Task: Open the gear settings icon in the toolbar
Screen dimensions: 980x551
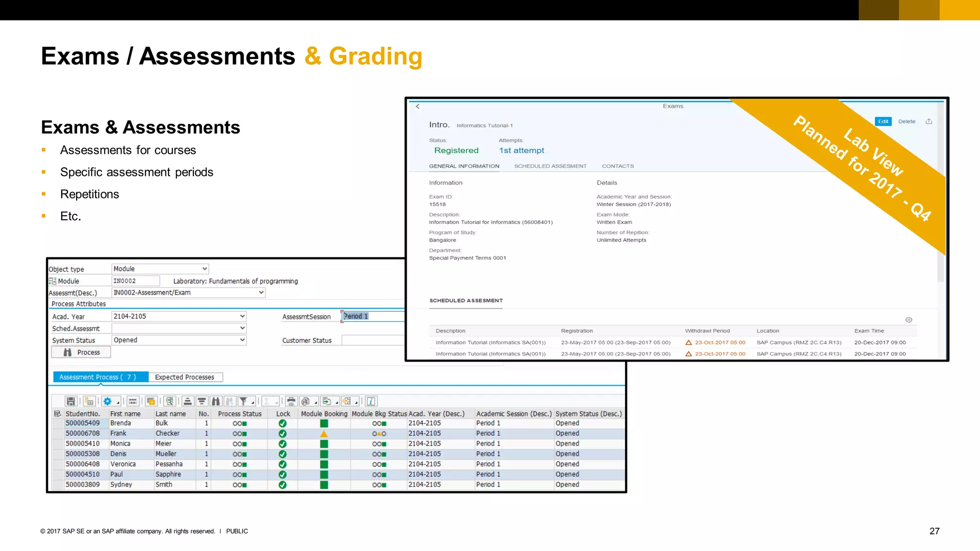Action: tap(107, 401)
